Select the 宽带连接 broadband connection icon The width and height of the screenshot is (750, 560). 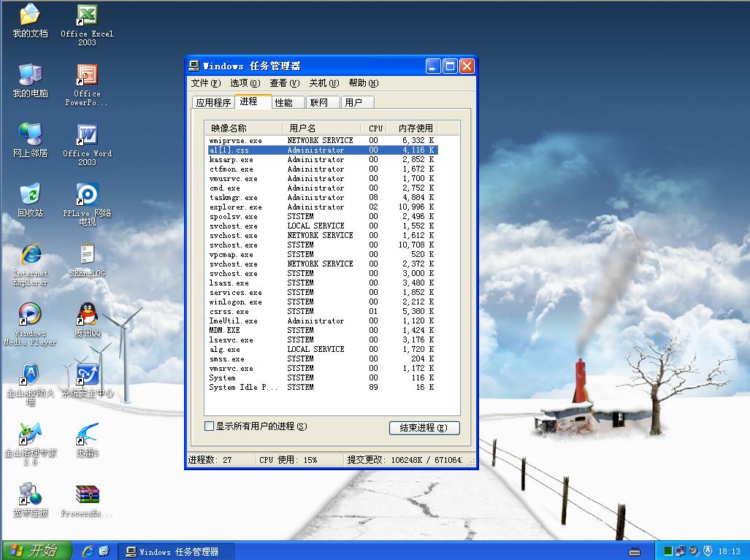point(30,499)
